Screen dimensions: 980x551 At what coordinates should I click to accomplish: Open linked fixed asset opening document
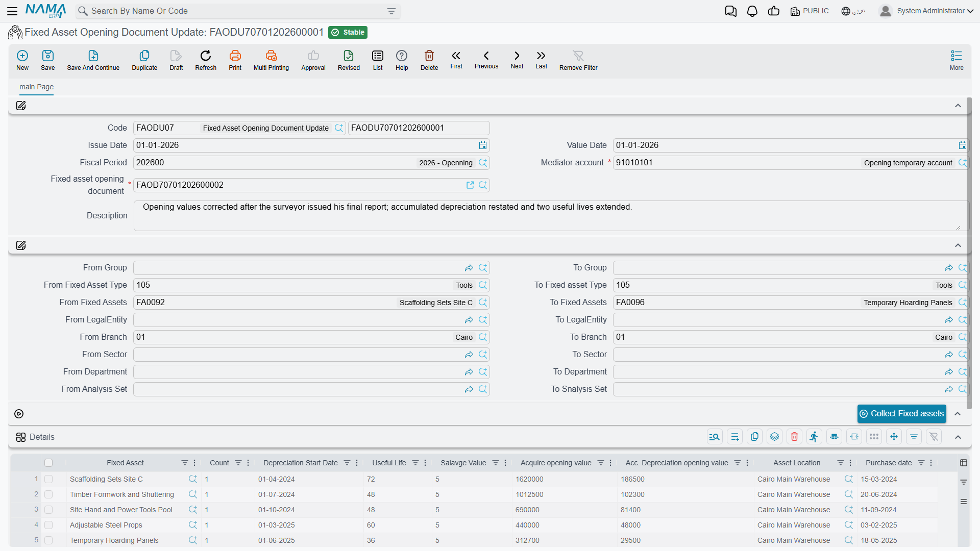470,185
